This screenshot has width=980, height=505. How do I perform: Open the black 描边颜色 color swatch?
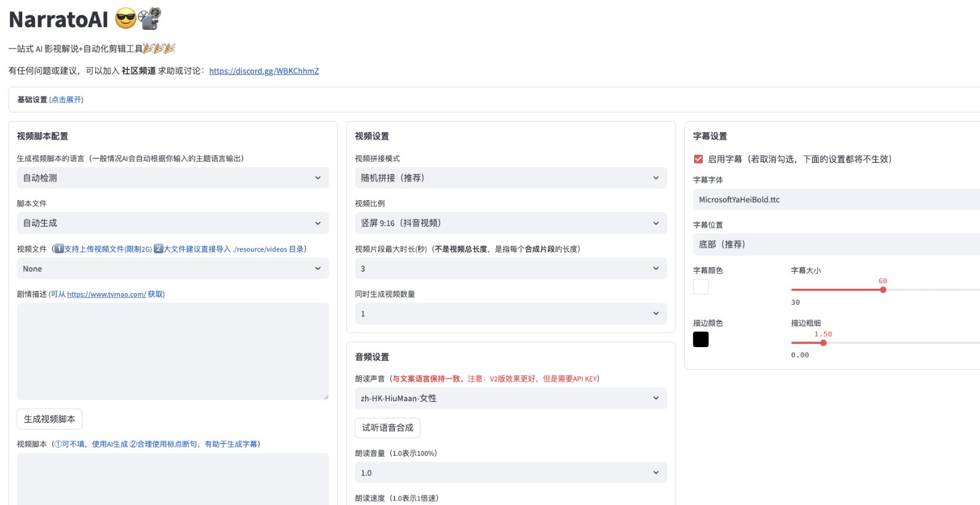[x=701, y=339]
